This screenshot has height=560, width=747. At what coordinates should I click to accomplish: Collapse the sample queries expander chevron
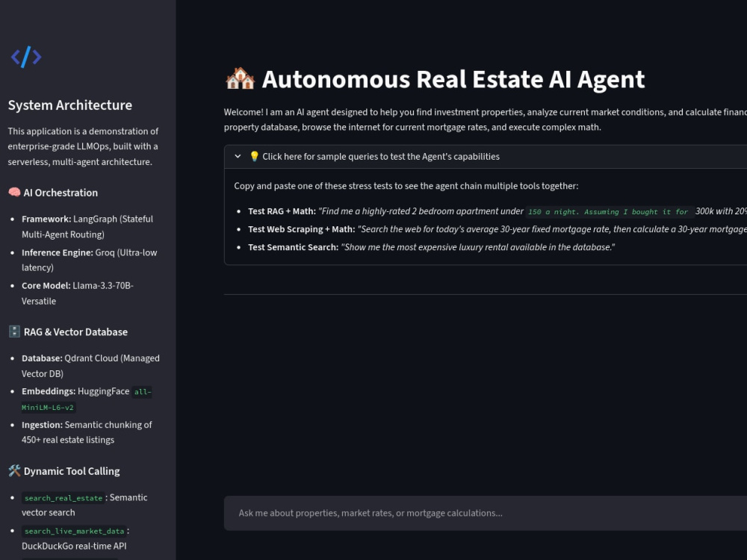click(238, 156)
